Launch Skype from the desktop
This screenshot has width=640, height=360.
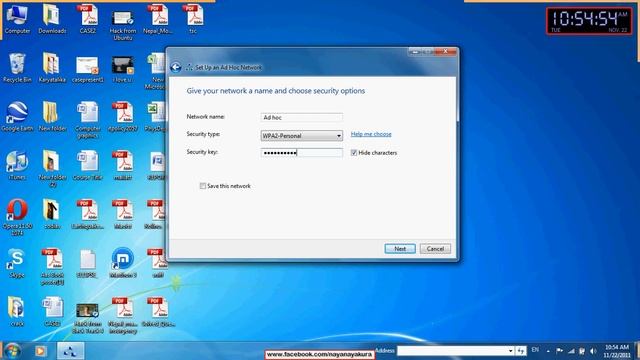tap(17, 264)
